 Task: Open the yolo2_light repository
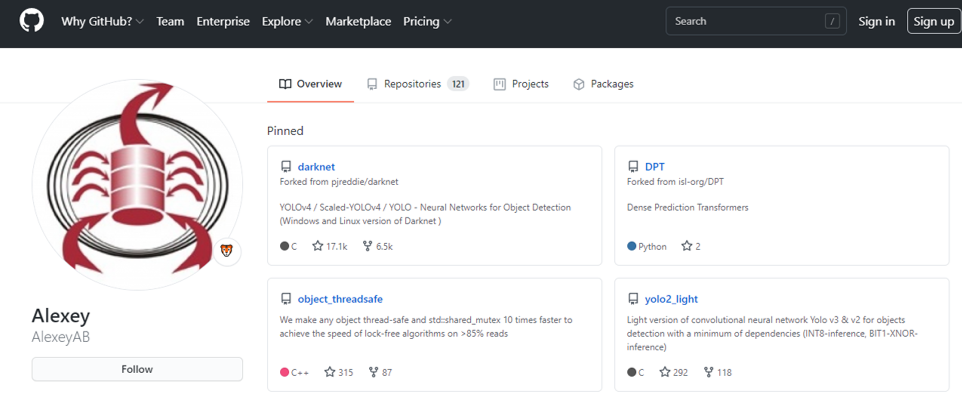click(x=671, y=299)
